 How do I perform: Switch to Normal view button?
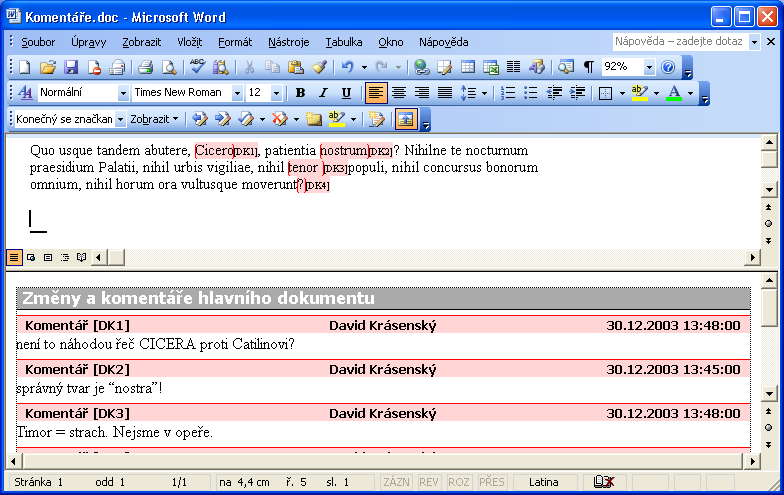click(x=14, y=258)
